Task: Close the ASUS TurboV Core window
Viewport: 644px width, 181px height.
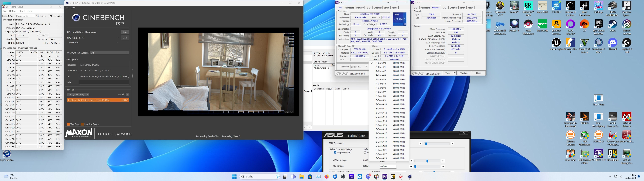Action: (x=464, y=133)
